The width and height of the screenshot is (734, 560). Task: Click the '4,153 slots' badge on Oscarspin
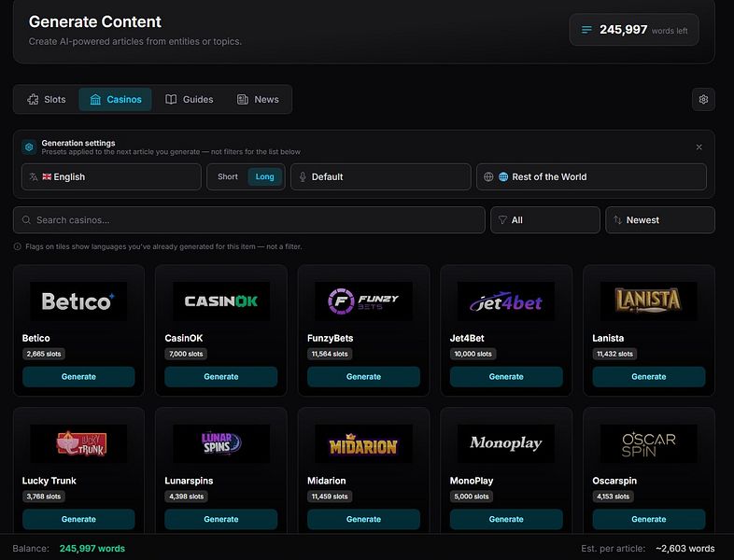click(x=613, y=497)
